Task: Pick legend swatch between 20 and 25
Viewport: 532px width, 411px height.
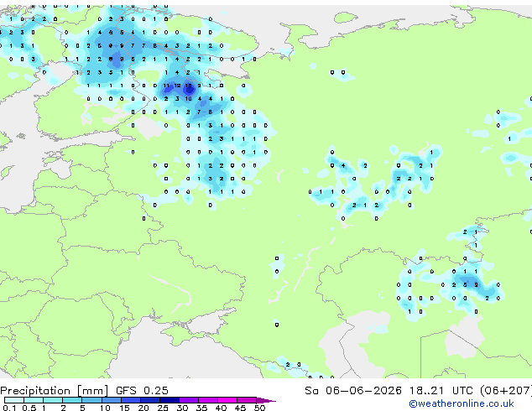Action: pos(149,400)
